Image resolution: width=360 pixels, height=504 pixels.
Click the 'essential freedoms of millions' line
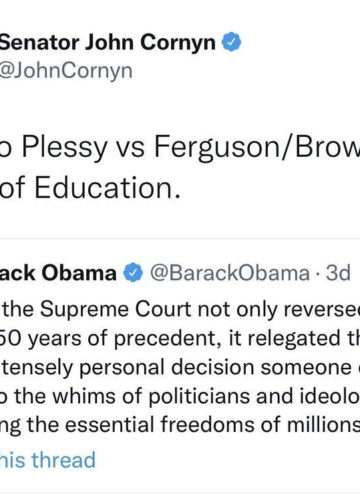pyautogui.click(x=180, y=425)
